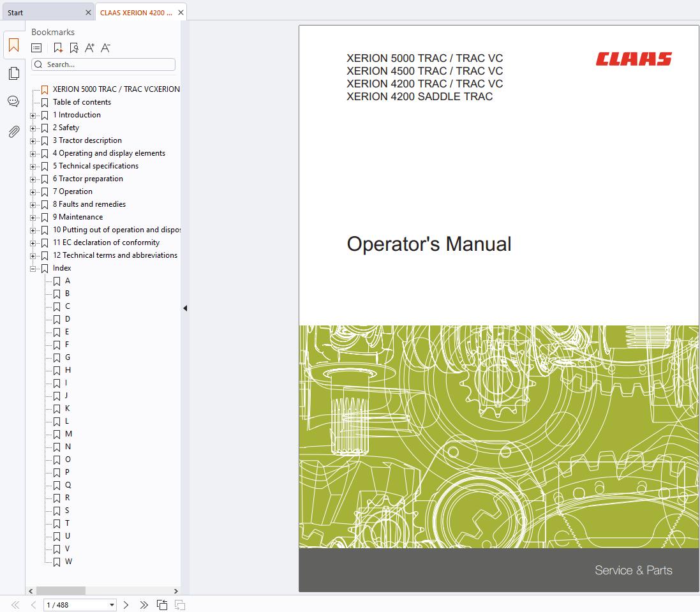
Task: Open the Comments panel icon
Action: 13,102
